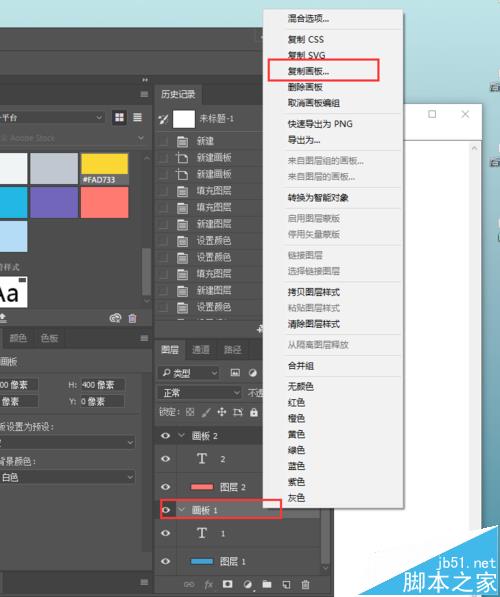
Task: Open the library panel flyout menu icon
Action: (144, 94)
